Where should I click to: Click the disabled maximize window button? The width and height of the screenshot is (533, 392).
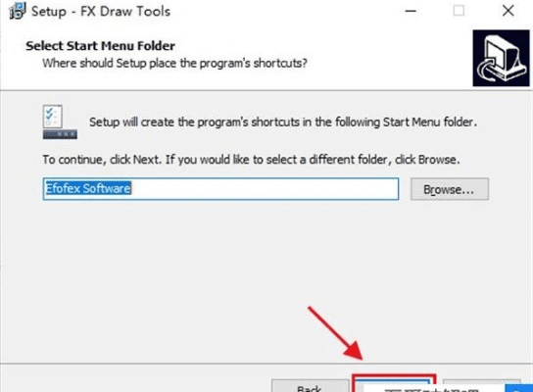tap(459, 11)
